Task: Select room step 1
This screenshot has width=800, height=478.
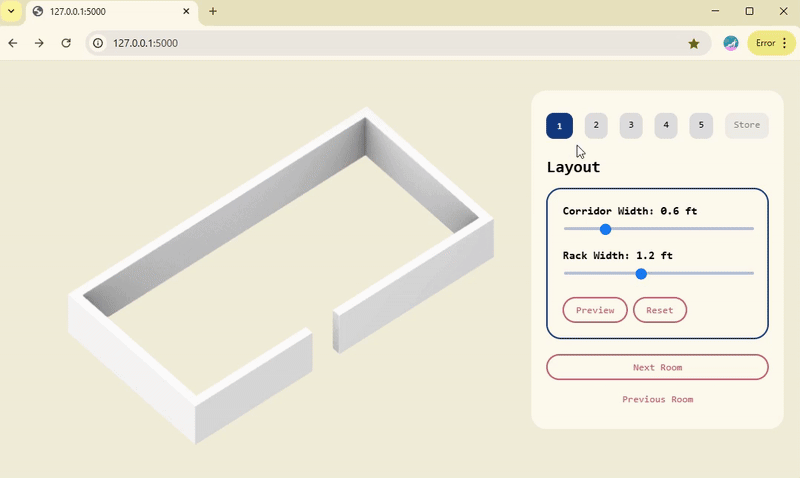Action: 559,125
